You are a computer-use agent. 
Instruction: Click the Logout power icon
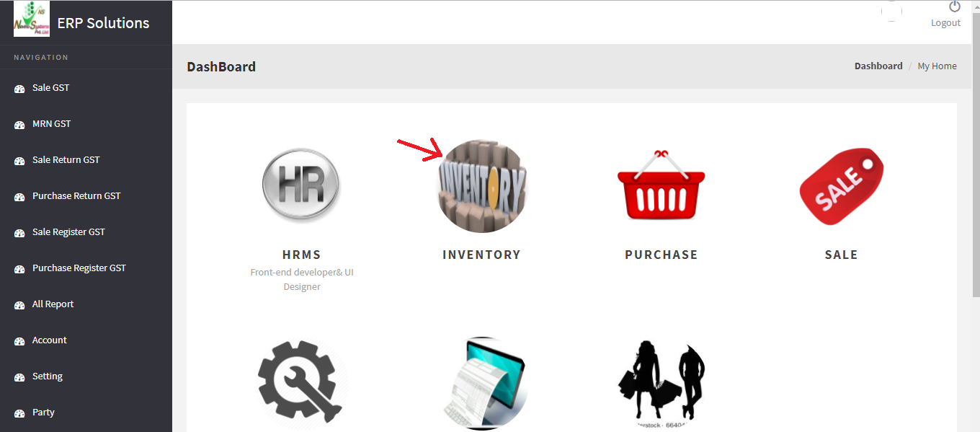(x=955, y=6)
